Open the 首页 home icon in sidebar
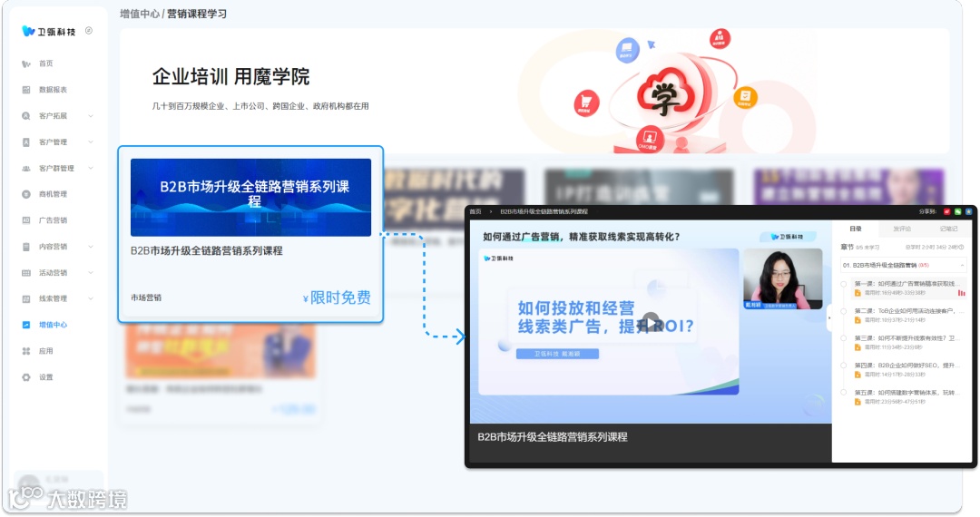This screenshot has width=980, height=517. [x=26, y=63]
